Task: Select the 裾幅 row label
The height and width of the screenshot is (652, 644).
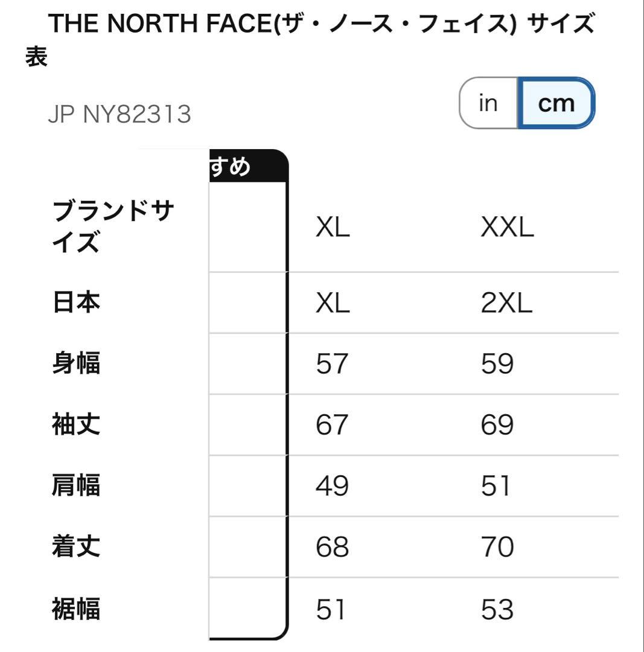Action: tap(76, 609)
